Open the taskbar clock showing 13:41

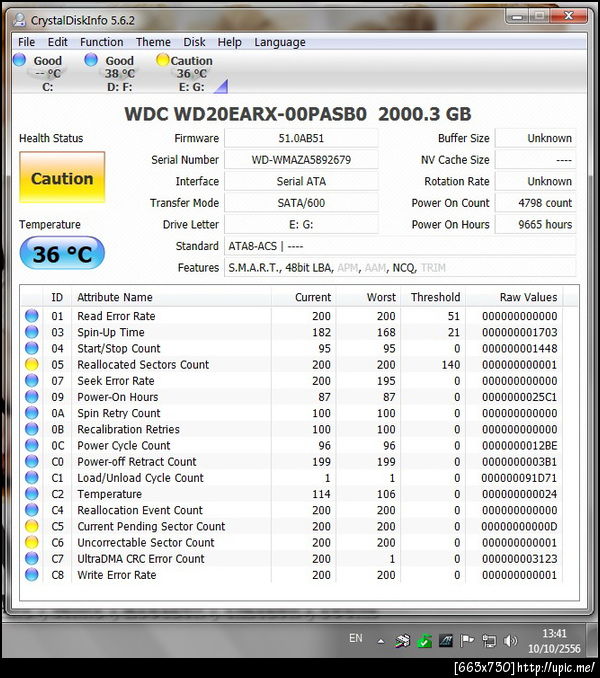click(x=555, y=641)
